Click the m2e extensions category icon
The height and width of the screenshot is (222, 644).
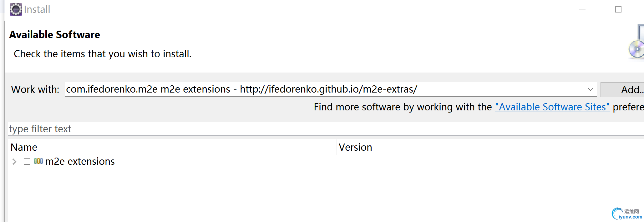pyautogui.click(x=38, y=161)
